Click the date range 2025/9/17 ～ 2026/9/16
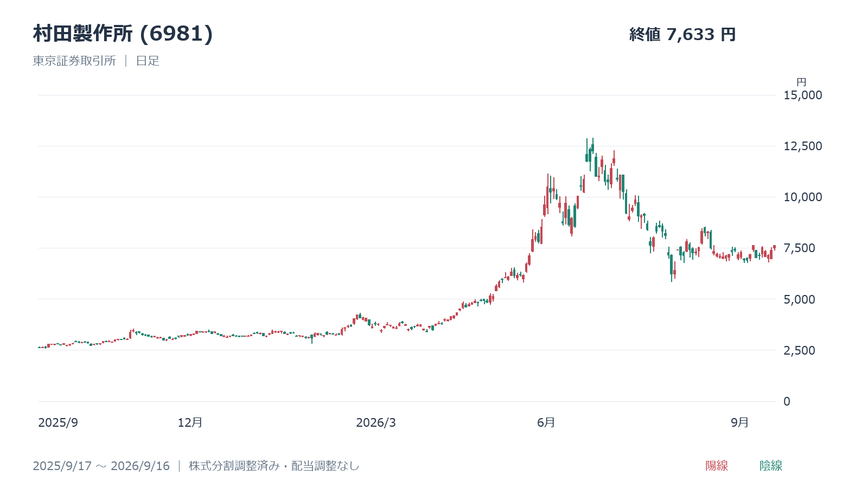868x488 pixels. click(x=101, y=466)
